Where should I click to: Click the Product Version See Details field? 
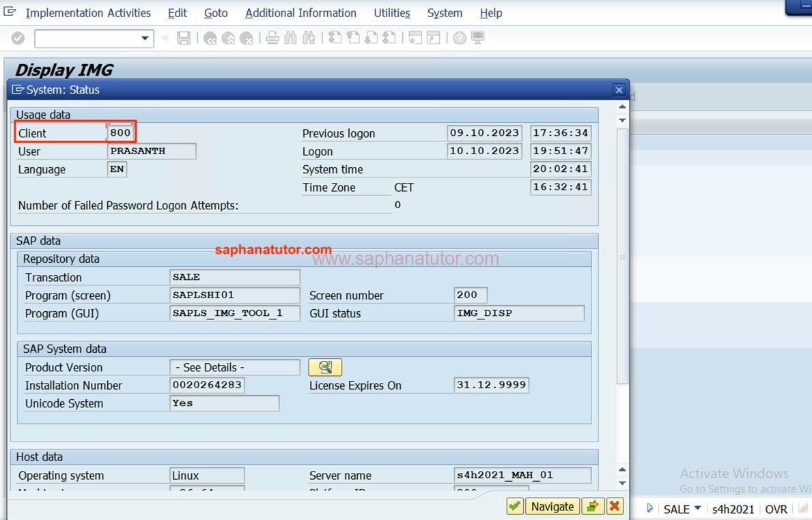[235, 367]
